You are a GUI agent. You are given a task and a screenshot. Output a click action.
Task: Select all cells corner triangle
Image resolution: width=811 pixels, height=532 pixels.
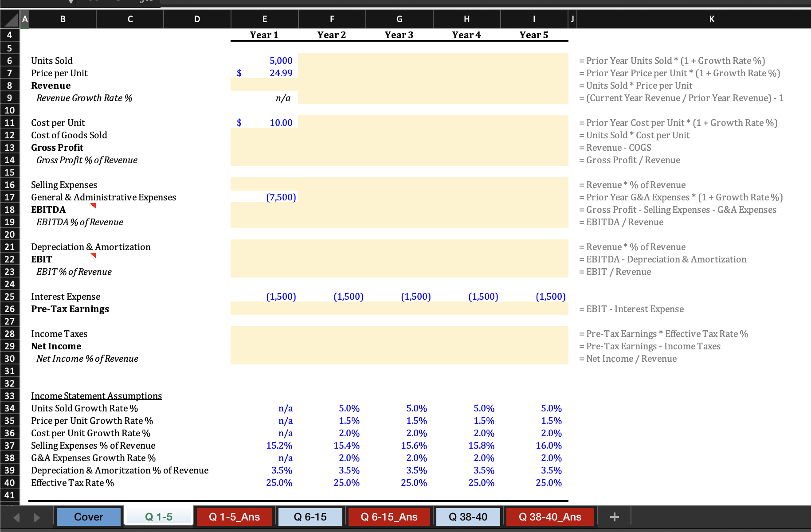point(10,19)
